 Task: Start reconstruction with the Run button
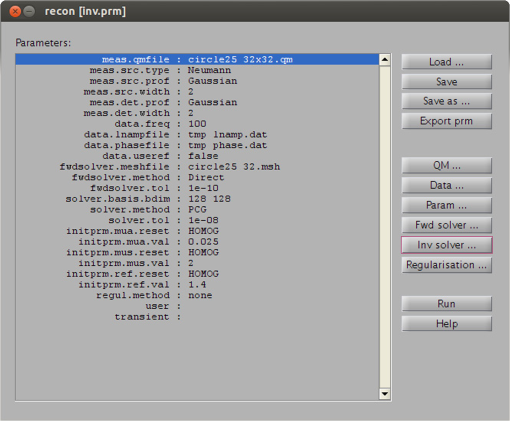tap(446, 304)
